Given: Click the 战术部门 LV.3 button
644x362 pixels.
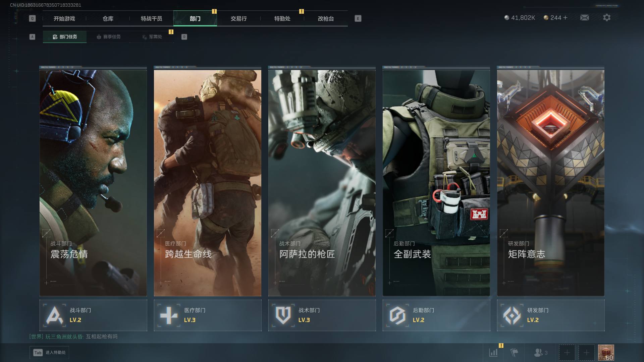Looking at the screenshot, I should pos(322,315).
